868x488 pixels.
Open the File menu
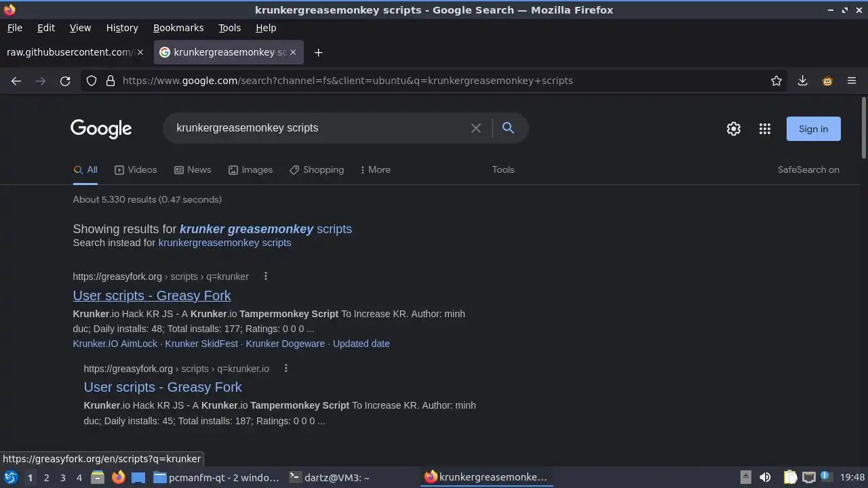point(14,28)
